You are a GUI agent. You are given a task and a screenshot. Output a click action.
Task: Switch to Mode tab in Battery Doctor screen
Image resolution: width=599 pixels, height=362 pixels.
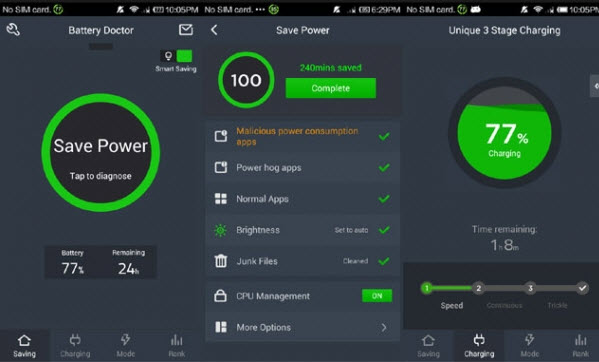point(126,346)
